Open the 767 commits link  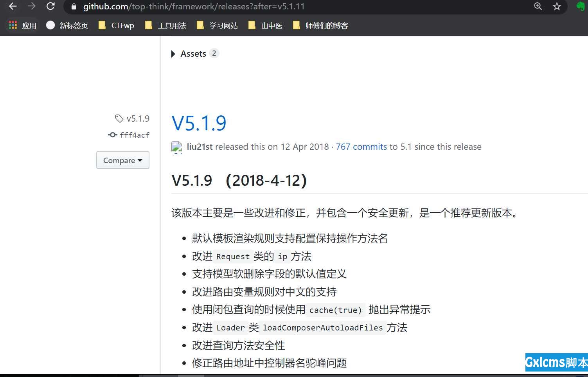click(x=361, y=147)
